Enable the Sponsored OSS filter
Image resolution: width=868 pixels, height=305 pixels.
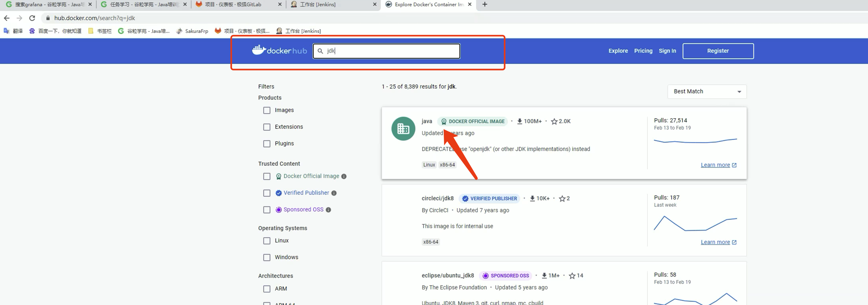coord(267,210)
